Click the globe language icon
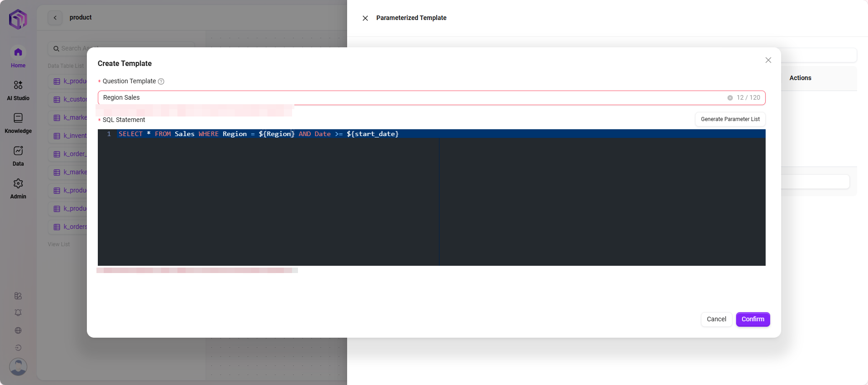Viewport: 868px width, 385px height. pos(18,330)
